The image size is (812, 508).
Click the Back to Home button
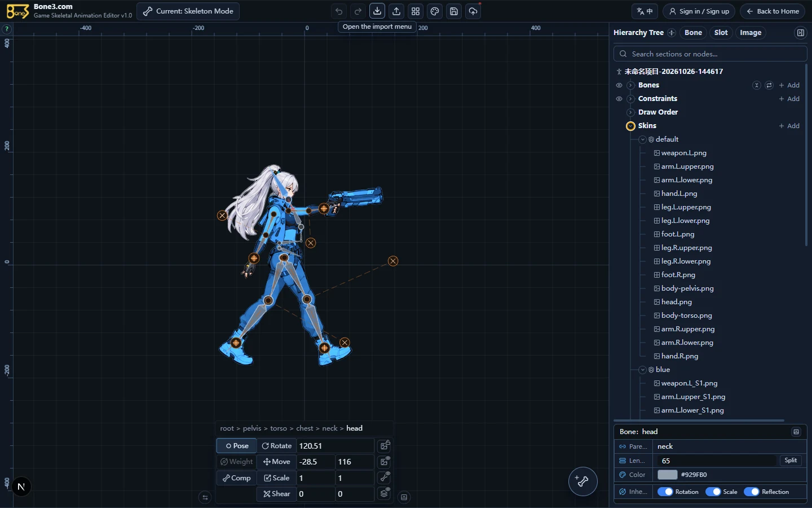click(x=773, y=11)
